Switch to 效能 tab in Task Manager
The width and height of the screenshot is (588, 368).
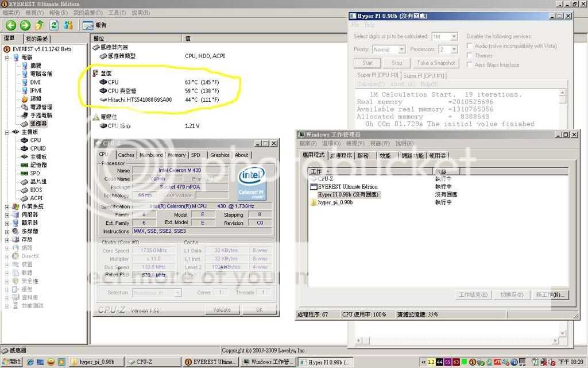(385, 155)
